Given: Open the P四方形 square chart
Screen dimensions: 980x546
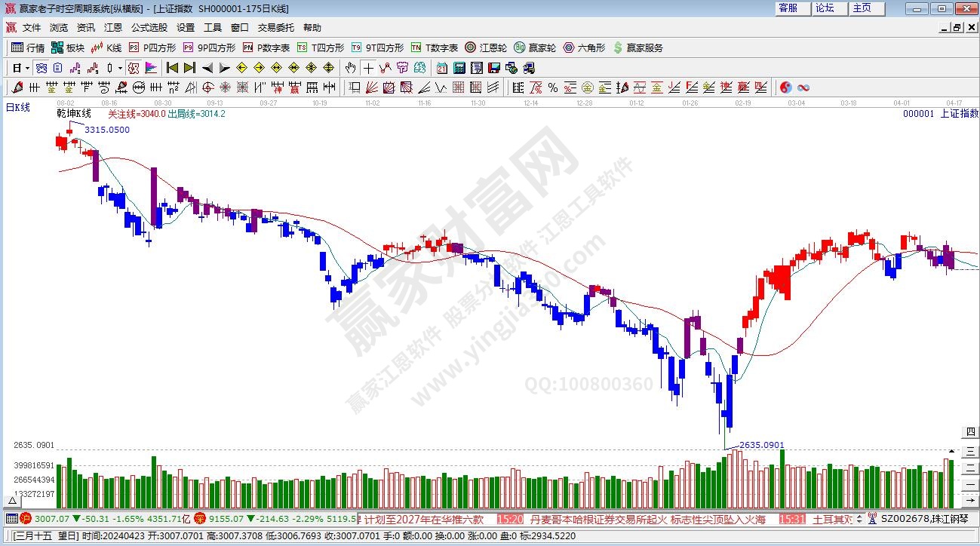Looking at the screenshot, I should 152,48.
